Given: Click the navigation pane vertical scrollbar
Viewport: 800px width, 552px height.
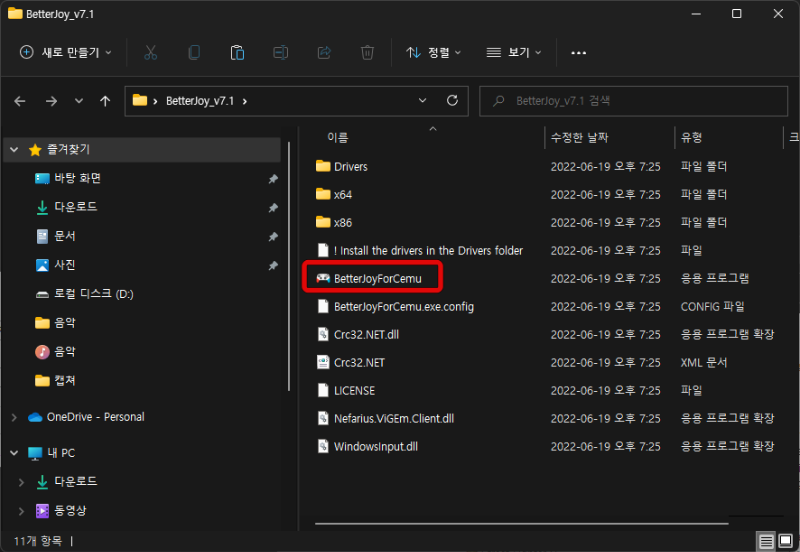Looking at the screenshot, I should [x=289, y=266].
